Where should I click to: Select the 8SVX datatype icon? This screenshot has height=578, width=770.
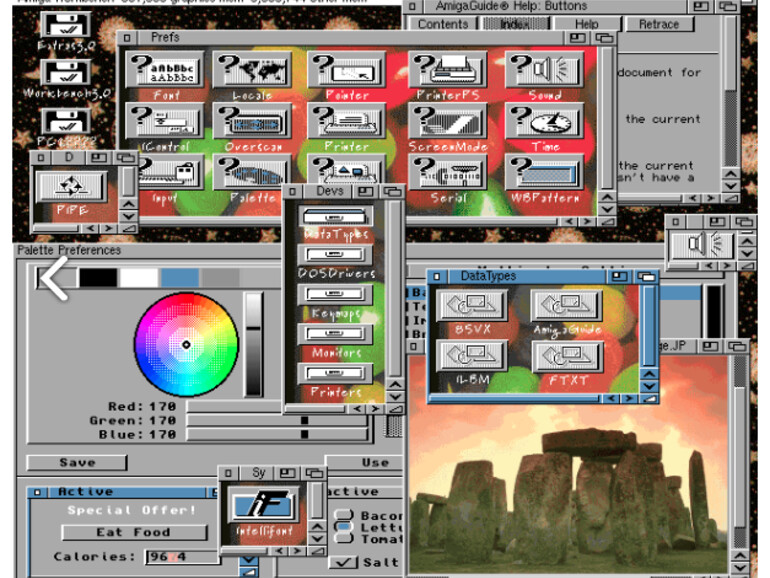point(471,305)
